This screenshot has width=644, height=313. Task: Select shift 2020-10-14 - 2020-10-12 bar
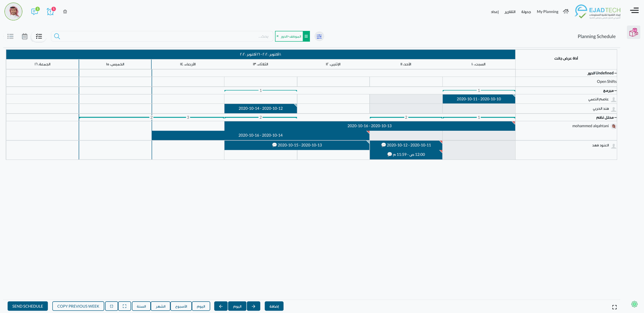click(x=260, y=108)
